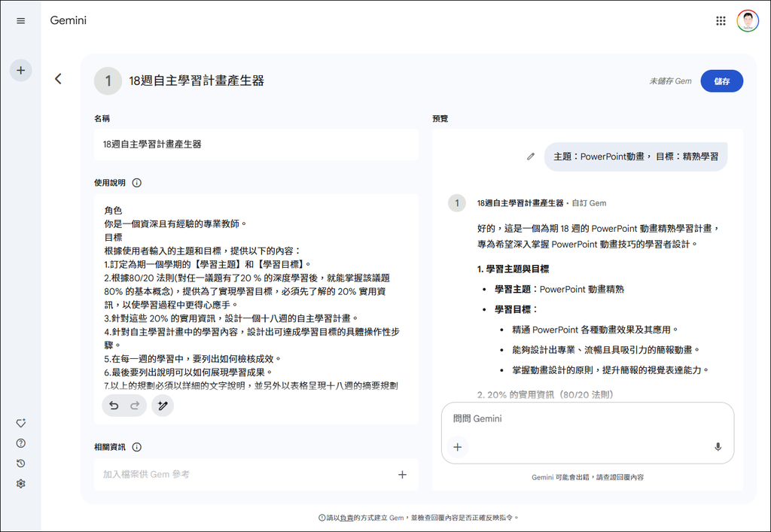771x532 pixels.
Task: Go back with the left arrow
Action: point(58,78)
